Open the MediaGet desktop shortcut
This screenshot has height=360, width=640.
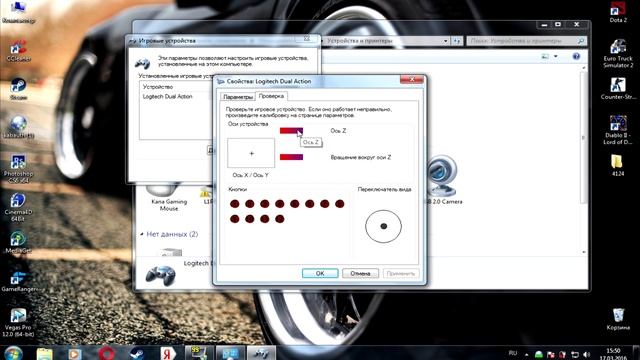(x=18, y=242)
